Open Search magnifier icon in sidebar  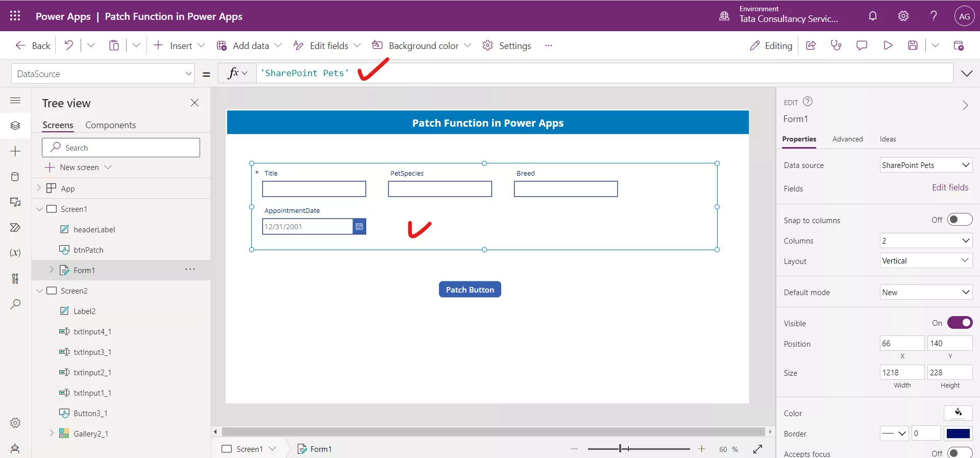[x=15, y=304]
